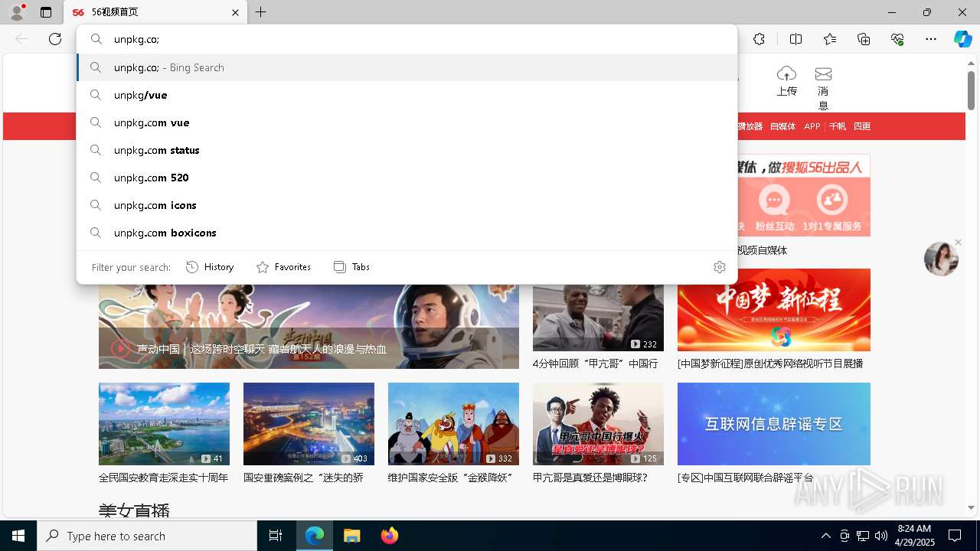Choose suggestion unpkg/vue
Screen dimensions: 980x551
407,95
